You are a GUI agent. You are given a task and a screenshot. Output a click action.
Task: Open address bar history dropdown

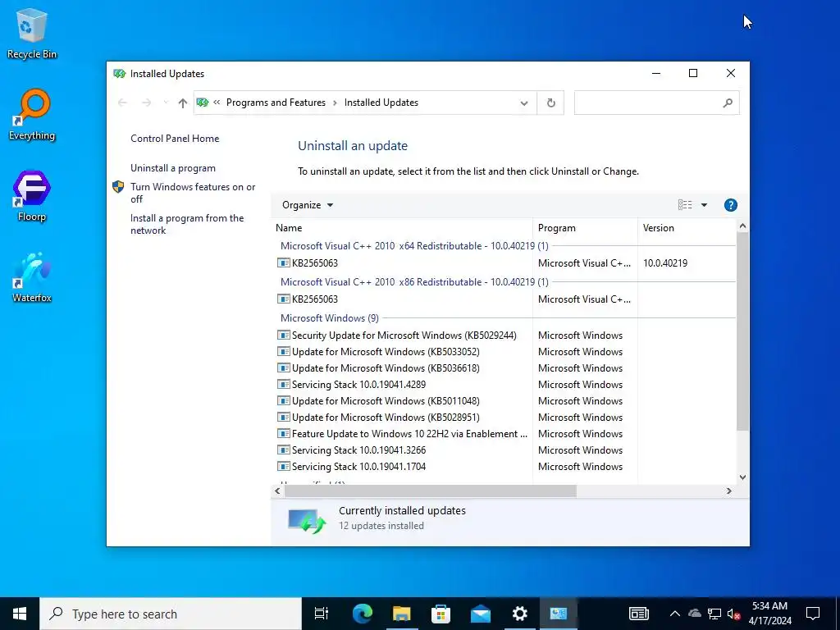tap(524, 103)
